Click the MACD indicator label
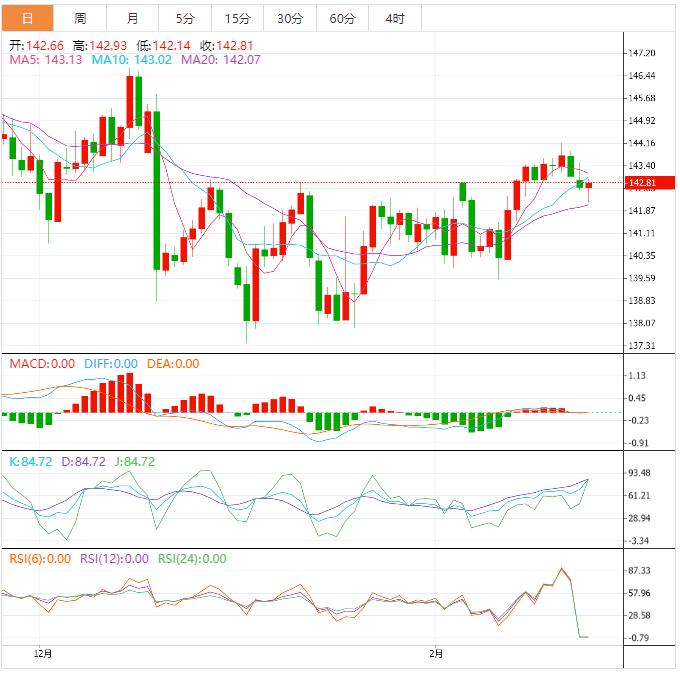This screenshot has height=677, width=680. [42, 364]
